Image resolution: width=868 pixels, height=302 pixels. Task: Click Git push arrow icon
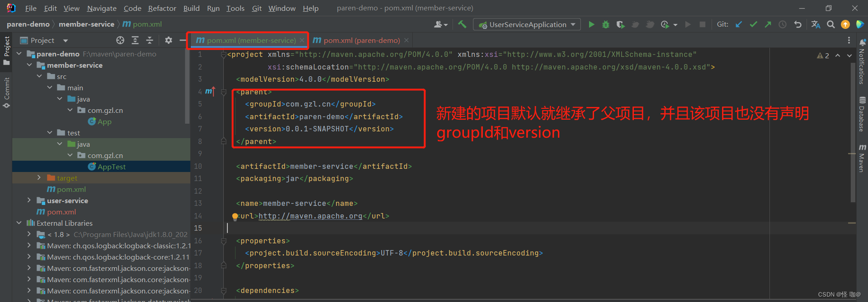click(x=768, y=24)
